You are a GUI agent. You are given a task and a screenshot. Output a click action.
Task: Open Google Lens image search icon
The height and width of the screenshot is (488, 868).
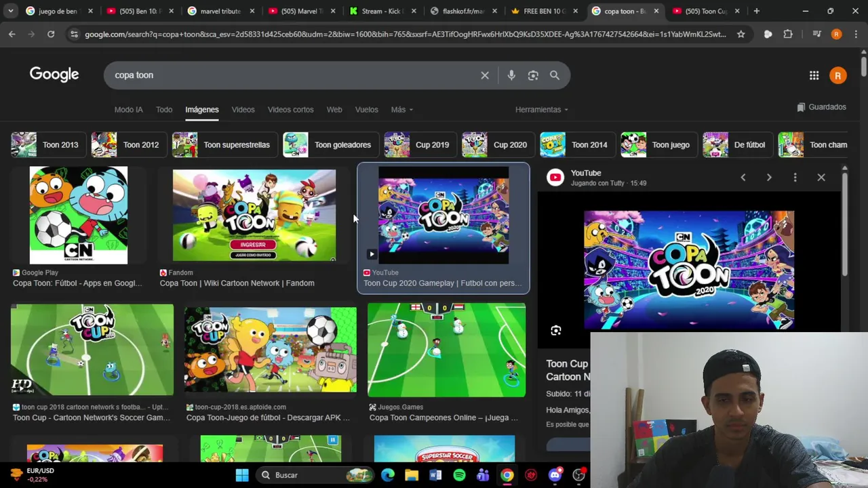coord(533,75)
